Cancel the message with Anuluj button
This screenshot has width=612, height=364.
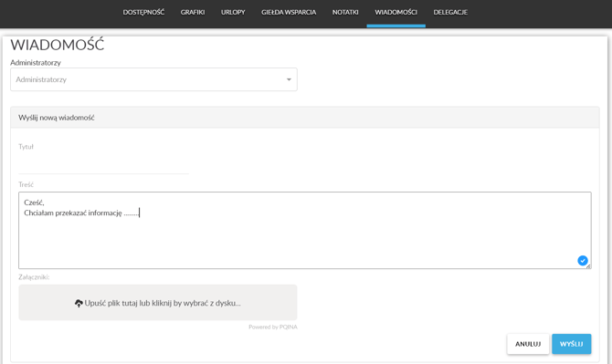(528, 344)
